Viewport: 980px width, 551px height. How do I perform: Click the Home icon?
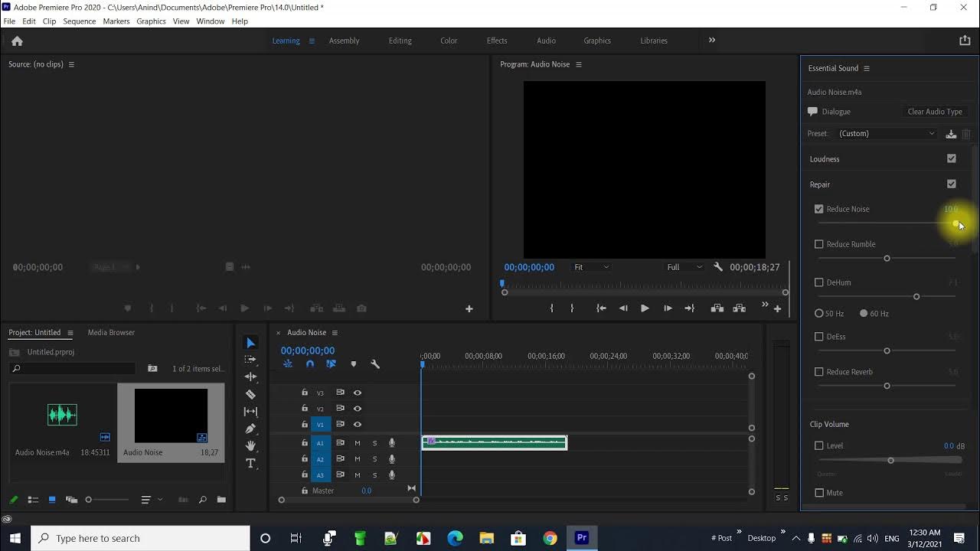pyautogui.click(x=17, y=41)
